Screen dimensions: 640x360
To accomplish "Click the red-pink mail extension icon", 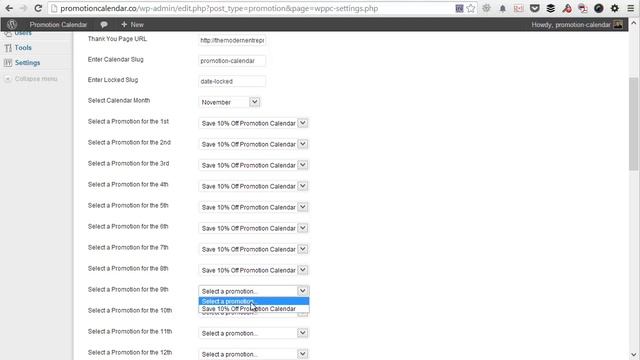I will coord(518,8).
